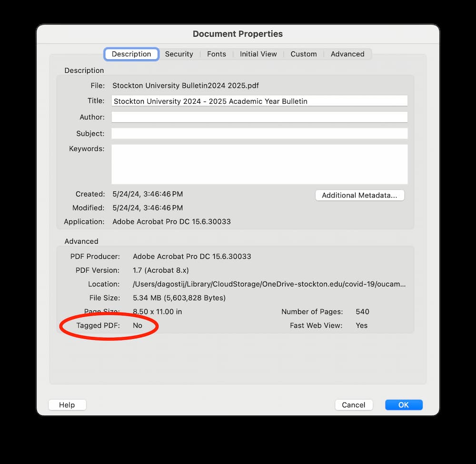Confirm with the OK button
Screen dimensions: 476x464
[x=404, y=405]
